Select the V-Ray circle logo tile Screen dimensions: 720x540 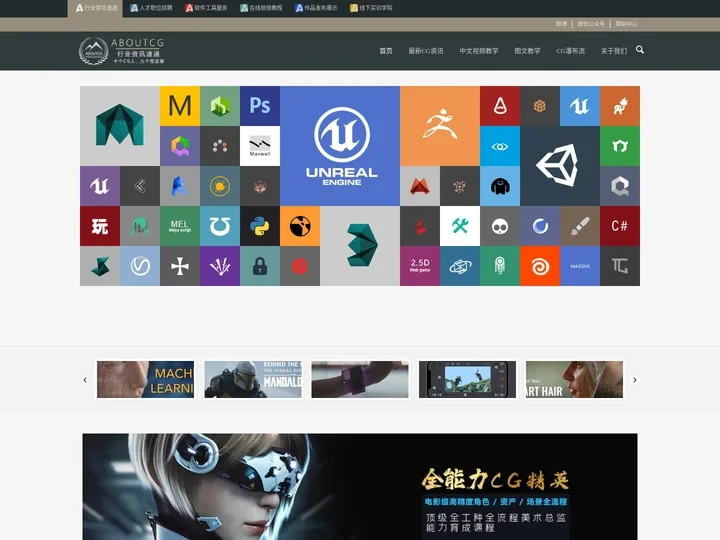click(140, 266)
